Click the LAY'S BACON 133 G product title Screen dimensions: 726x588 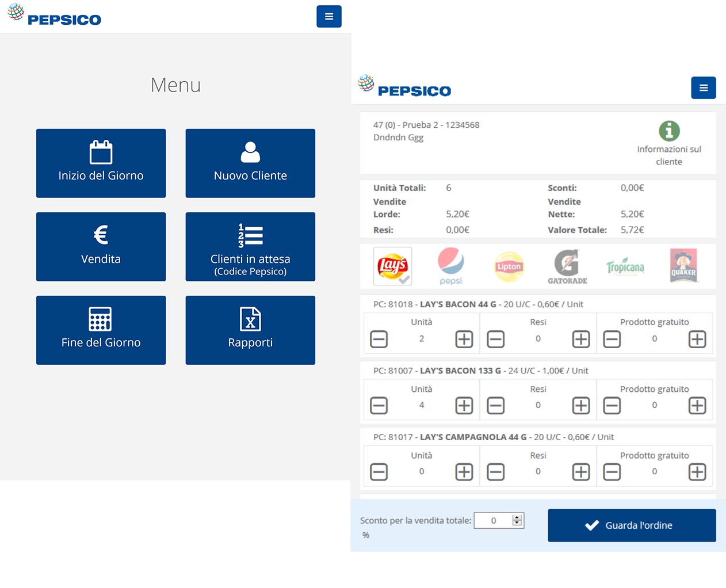[x=460, y=371]
